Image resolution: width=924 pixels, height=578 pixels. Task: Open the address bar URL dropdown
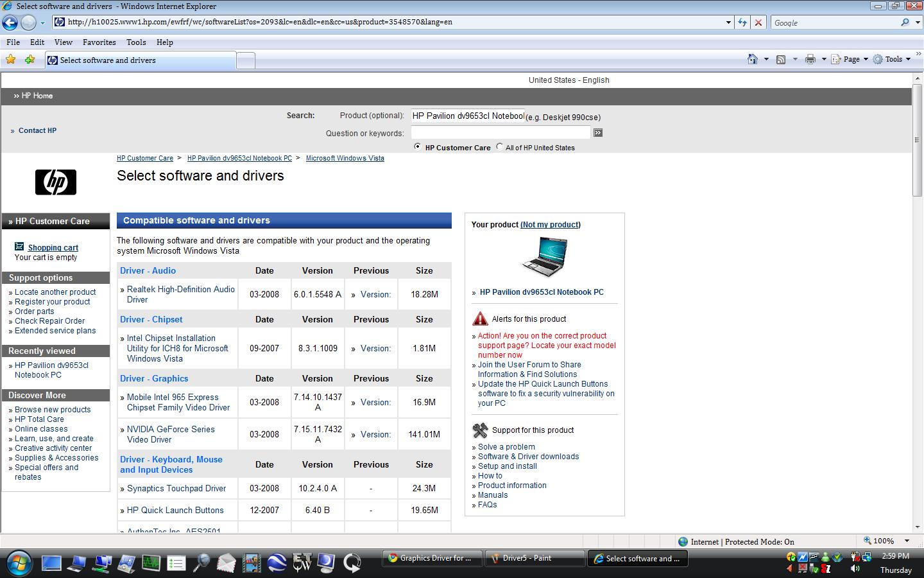pyautogui.click(x=728, y=22)
